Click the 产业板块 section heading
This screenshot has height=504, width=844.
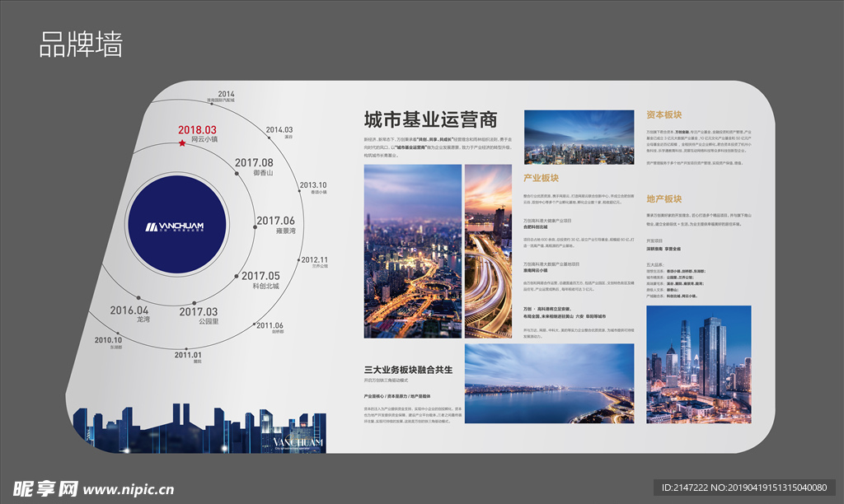pyautogui.click(x=541, y=178)
